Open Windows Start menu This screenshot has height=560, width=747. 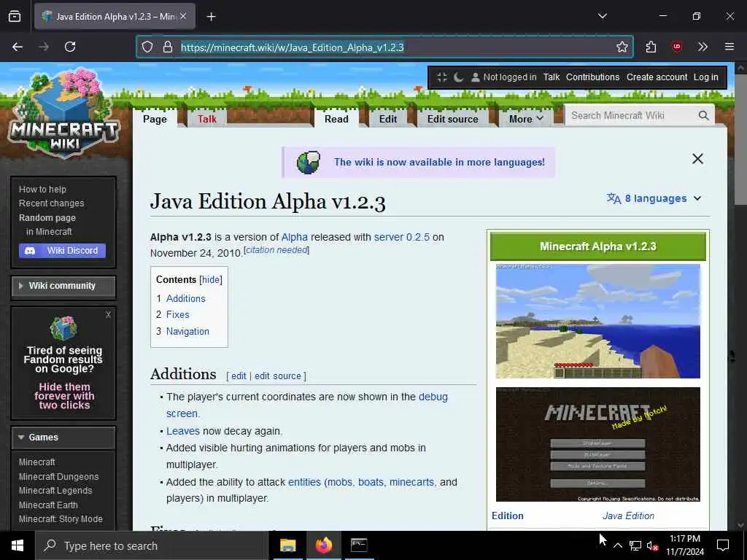(x=18, y=545)
